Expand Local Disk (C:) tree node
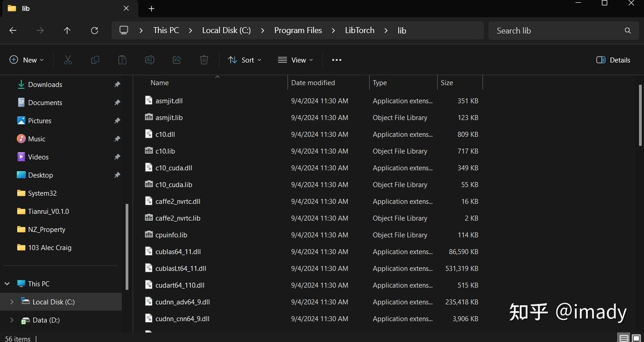This screenshot has height=342, width=644. click(12, 302)
